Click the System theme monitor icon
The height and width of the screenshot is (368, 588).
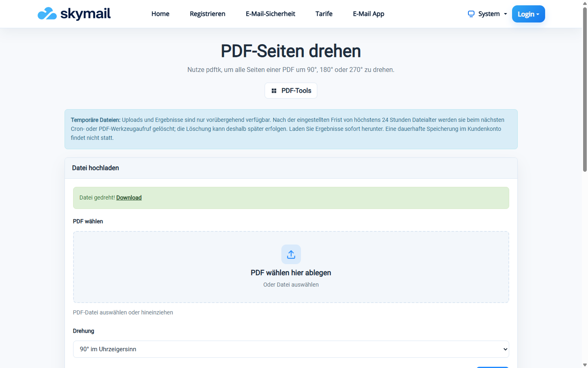[471, 13]
